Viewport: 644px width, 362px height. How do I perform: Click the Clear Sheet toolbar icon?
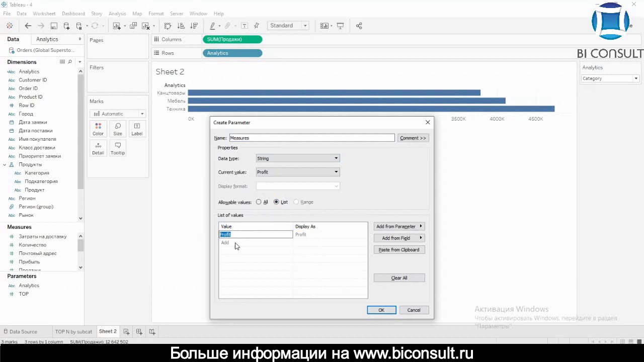[146, 26]
